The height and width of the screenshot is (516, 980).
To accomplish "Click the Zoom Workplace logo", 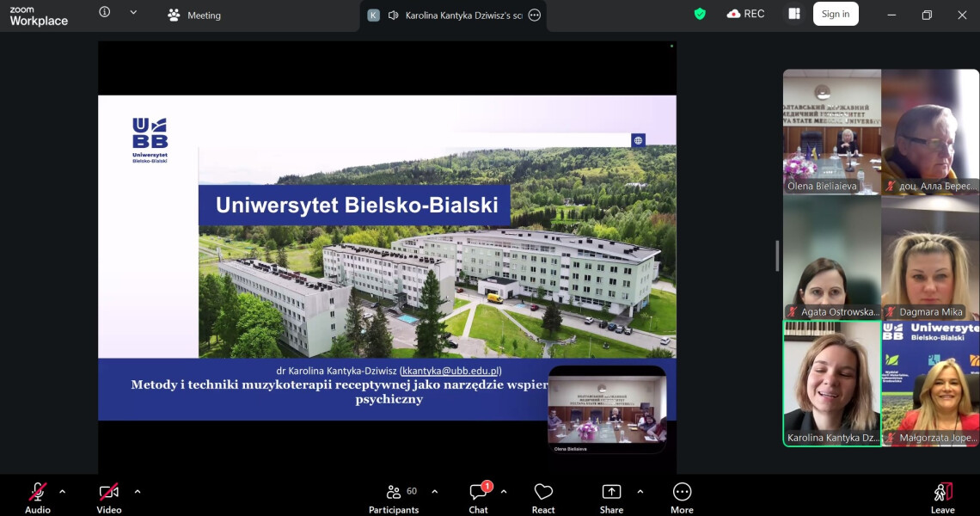I will point(39,15).
